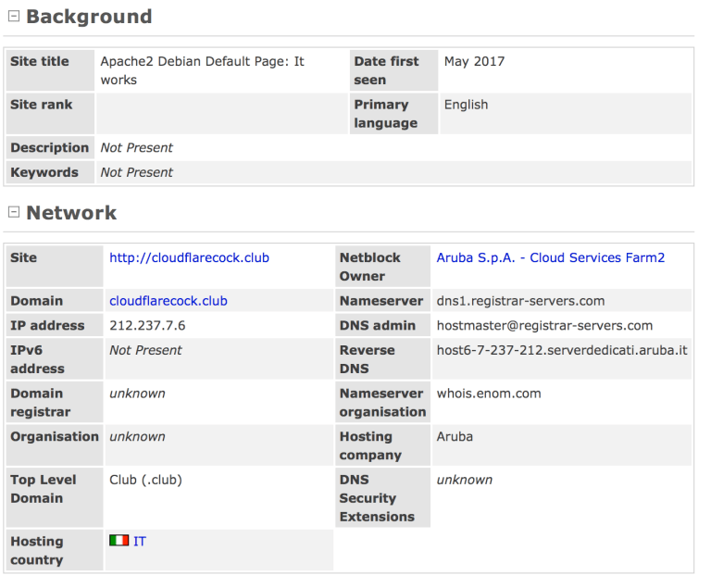Open the cloudflarecock.club domain link
Screen dimensions: 711x588
168,301
